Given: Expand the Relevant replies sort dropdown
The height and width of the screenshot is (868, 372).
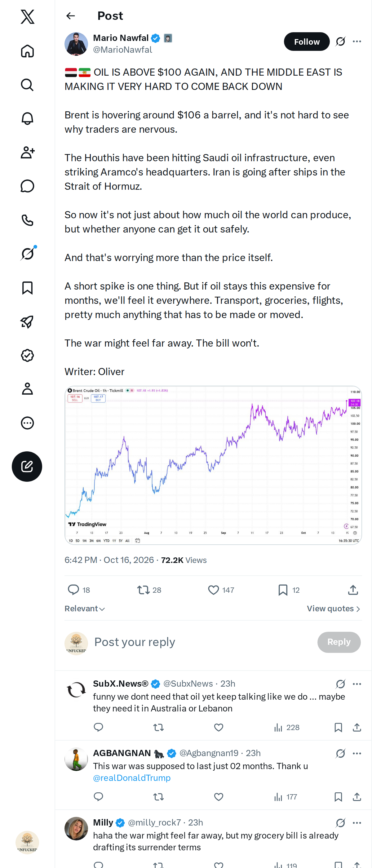Looking at the screenshot, I should click(85, 608).
